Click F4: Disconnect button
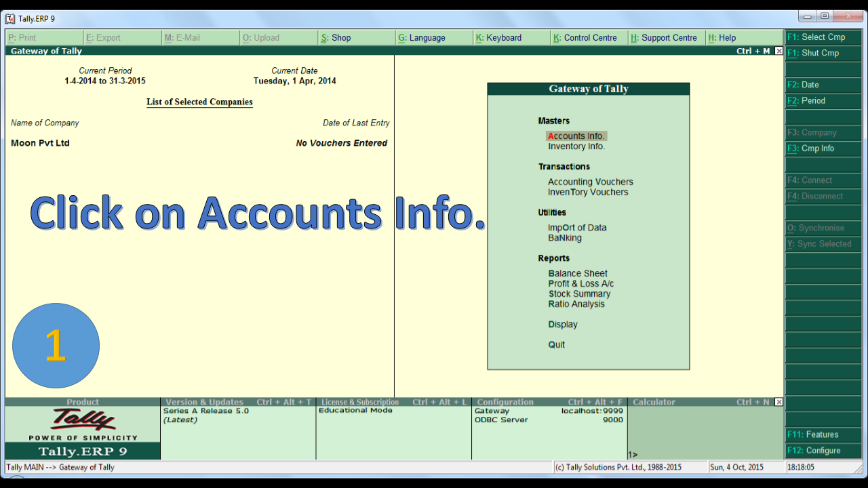 point(823,196)
